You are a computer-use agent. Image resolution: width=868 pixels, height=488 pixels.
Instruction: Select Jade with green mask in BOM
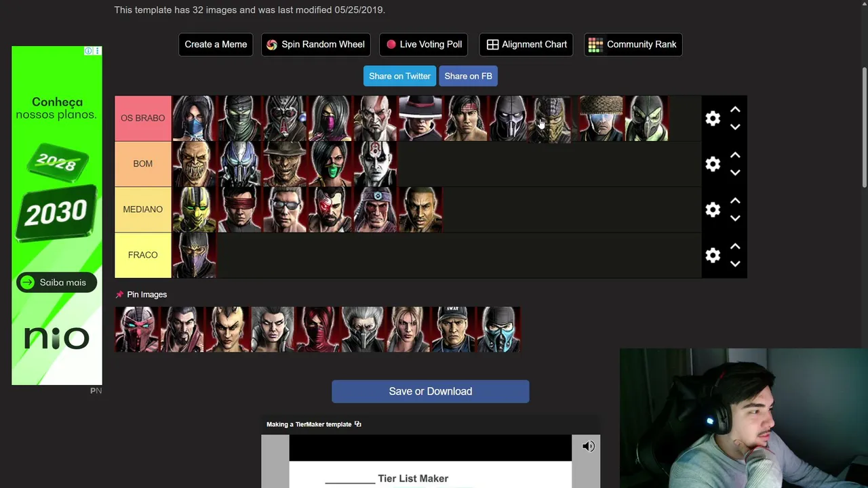[x=331, y=164]
